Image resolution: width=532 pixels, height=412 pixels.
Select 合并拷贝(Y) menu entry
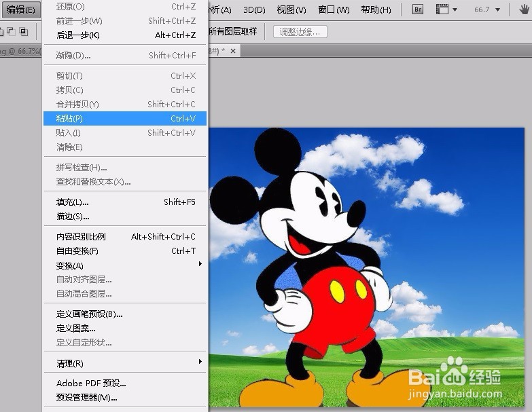coord(125,105)
